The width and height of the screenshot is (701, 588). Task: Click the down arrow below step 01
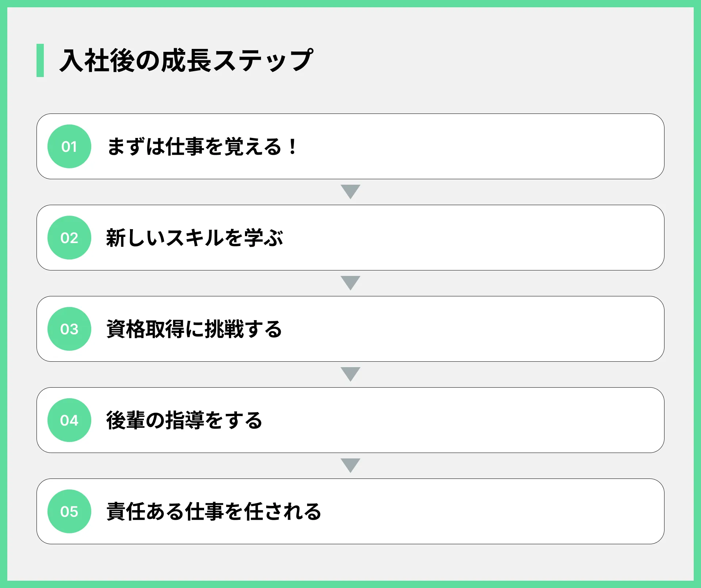350,192
